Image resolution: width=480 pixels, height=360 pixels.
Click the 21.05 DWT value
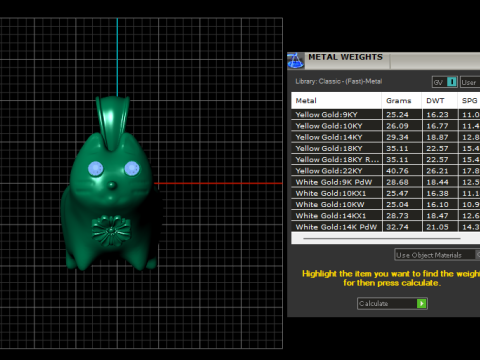click(437, 227)
